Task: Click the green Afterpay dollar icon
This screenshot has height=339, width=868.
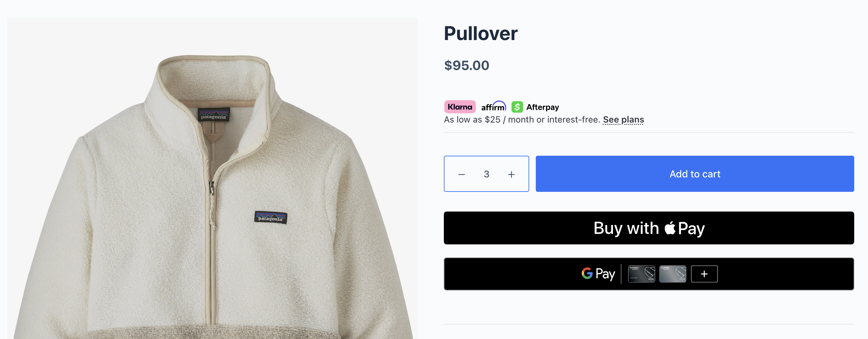Action: point(517,107)
